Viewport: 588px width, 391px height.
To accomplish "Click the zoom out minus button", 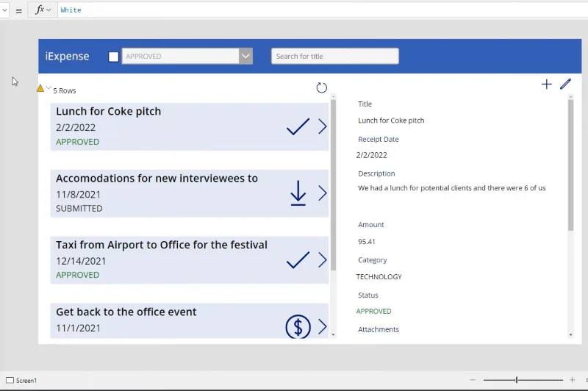I will coord(473,380).
